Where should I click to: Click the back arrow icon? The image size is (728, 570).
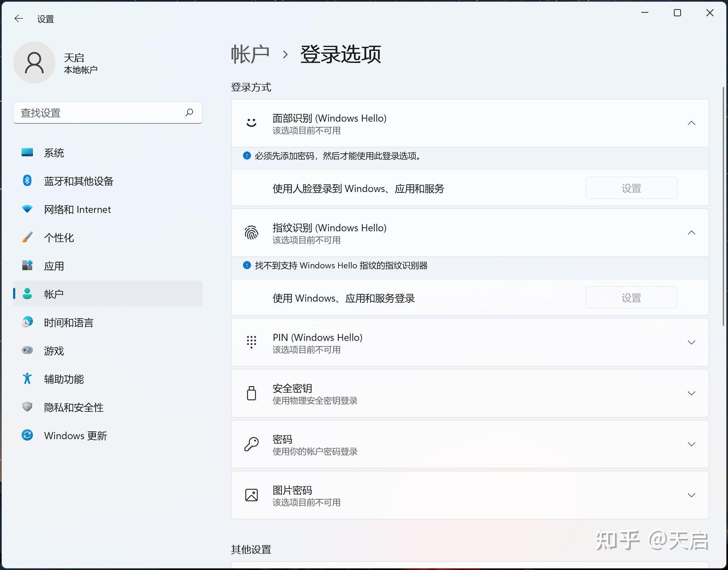click(18, 19)
